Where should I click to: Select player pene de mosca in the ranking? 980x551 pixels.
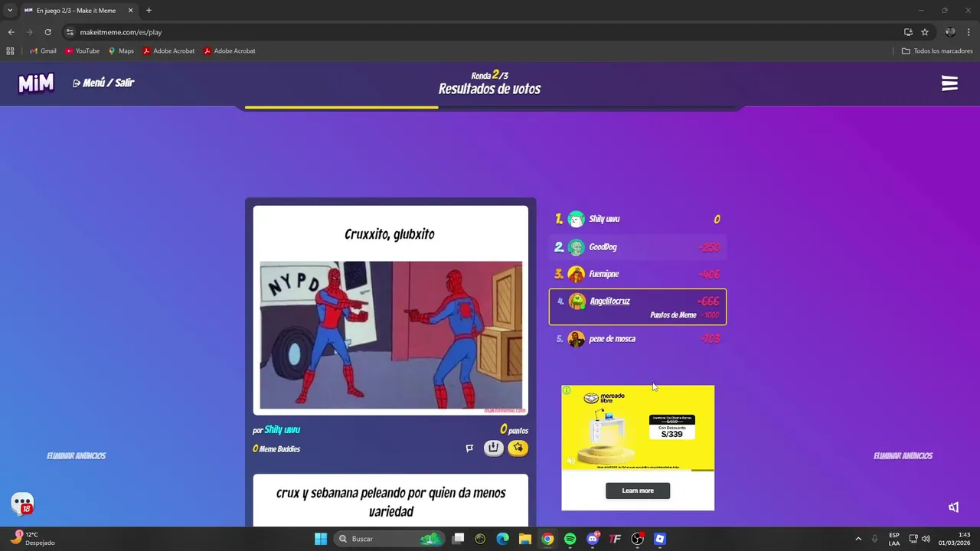click(638, 338)
